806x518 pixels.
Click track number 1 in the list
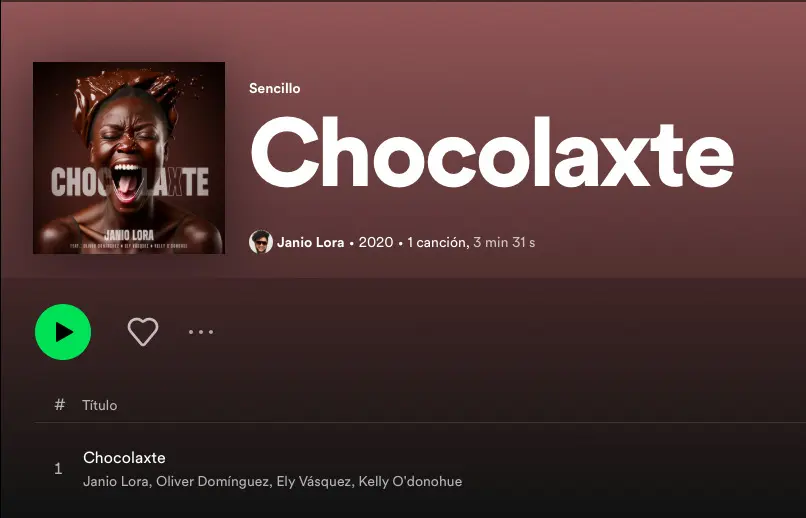[x=59, y=469]
